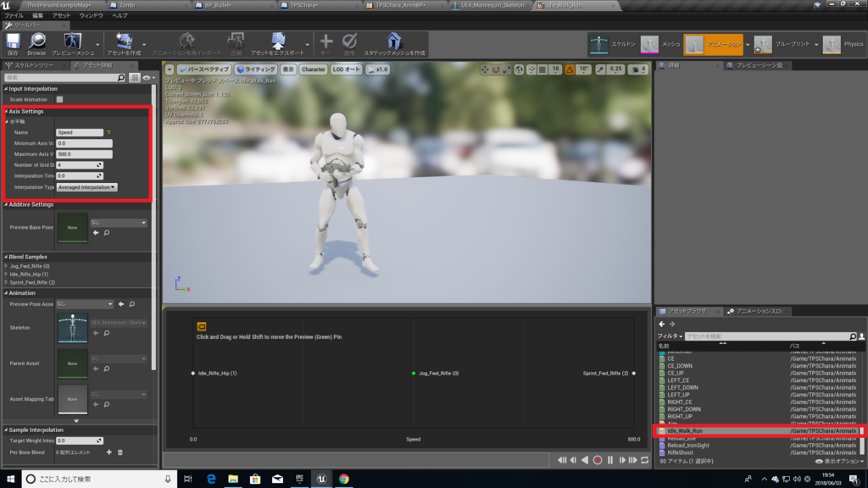This screenshot has width=868, height=488.
Task: Jump to the first frame
Action: pos(562,460)
